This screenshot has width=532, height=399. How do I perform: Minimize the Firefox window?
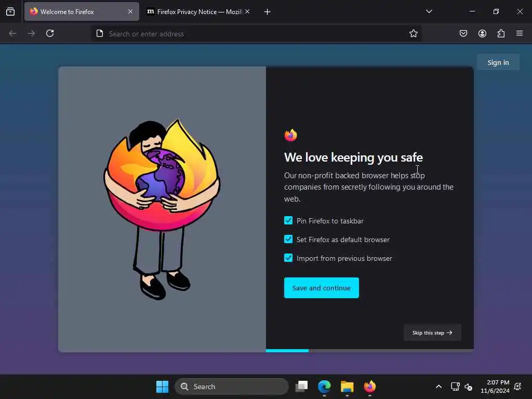pos(472,11)
